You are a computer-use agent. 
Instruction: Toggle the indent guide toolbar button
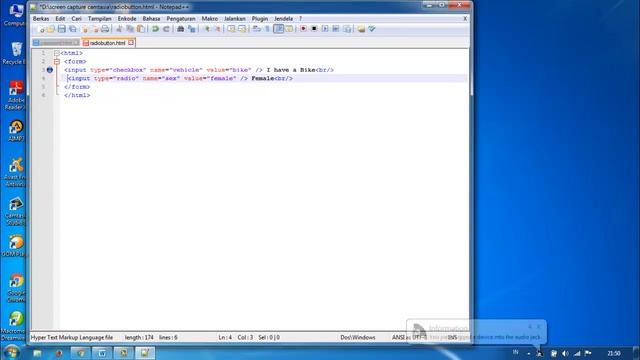[278, 29]
